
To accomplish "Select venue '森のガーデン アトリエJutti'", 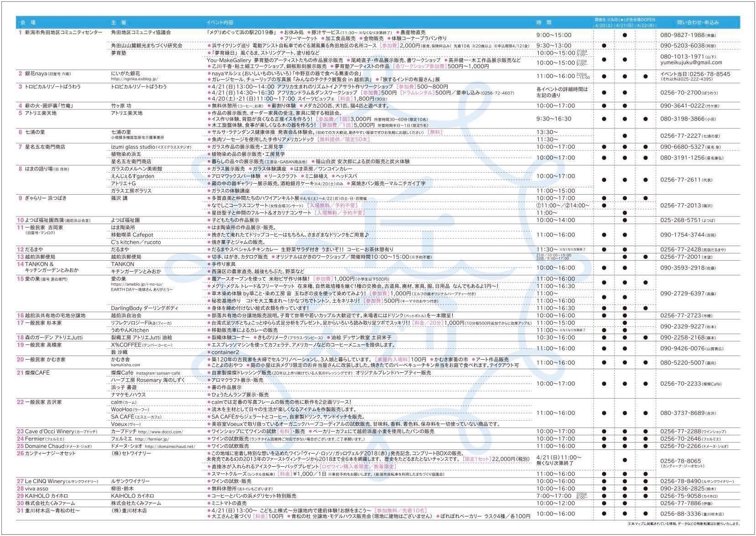I will (53, 338).
